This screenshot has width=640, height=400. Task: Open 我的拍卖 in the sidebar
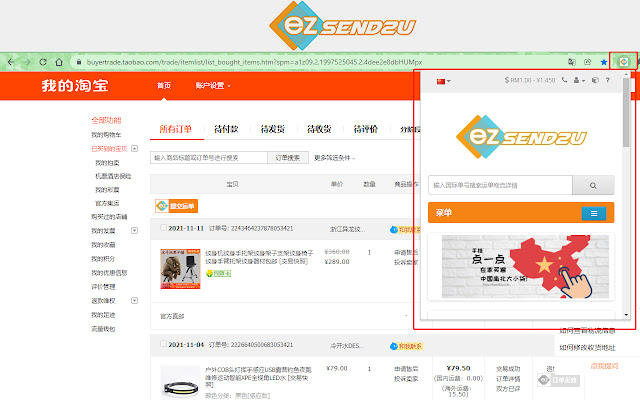click(x=107, y=163)
